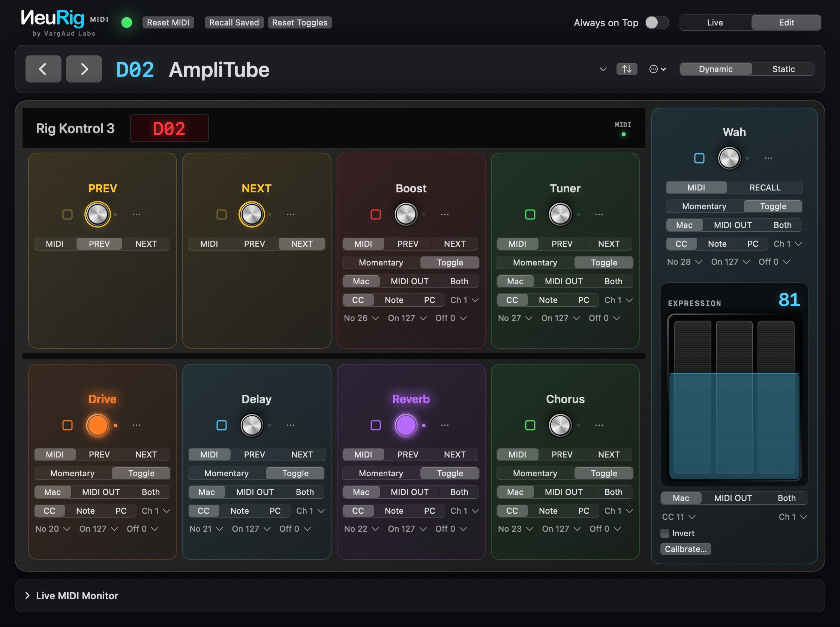Open the Delay card ellipsis menu

pos(290,425)
